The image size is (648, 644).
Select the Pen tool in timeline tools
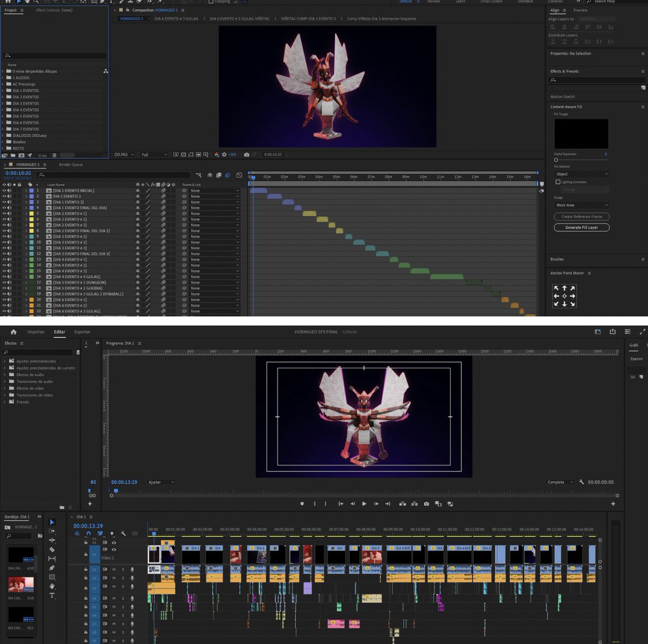pos(52,568)
